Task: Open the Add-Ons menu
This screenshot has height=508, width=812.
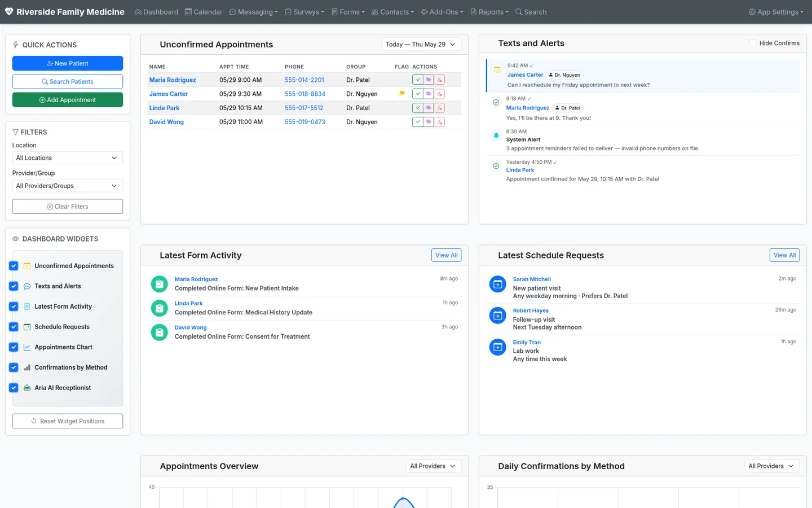Action: [x=442, y=12]
